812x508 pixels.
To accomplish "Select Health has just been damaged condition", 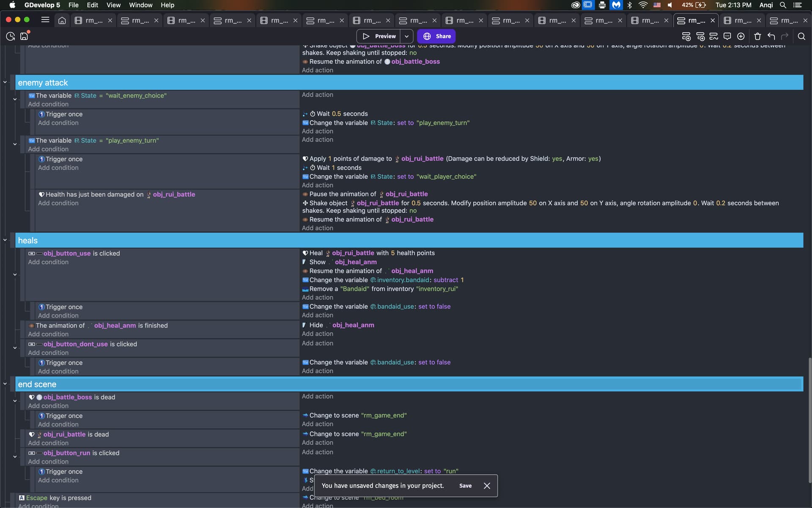I will pos(117,195).
